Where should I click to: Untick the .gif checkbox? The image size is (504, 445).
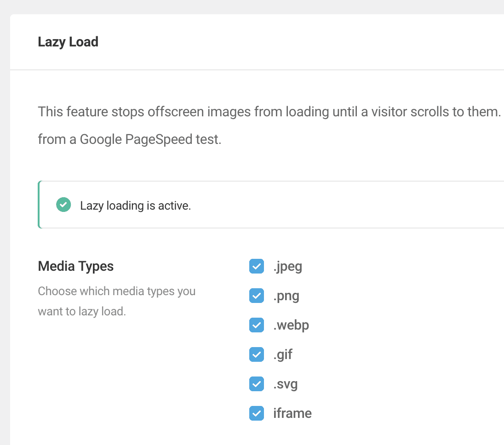point(257,354)
